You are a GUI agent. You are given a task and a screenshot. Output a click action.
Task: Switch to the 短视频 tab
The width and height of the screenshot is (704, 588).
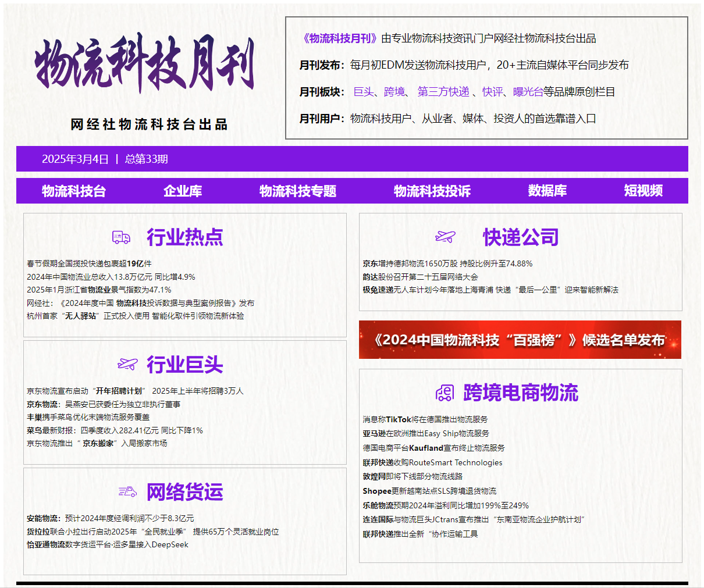643,191
